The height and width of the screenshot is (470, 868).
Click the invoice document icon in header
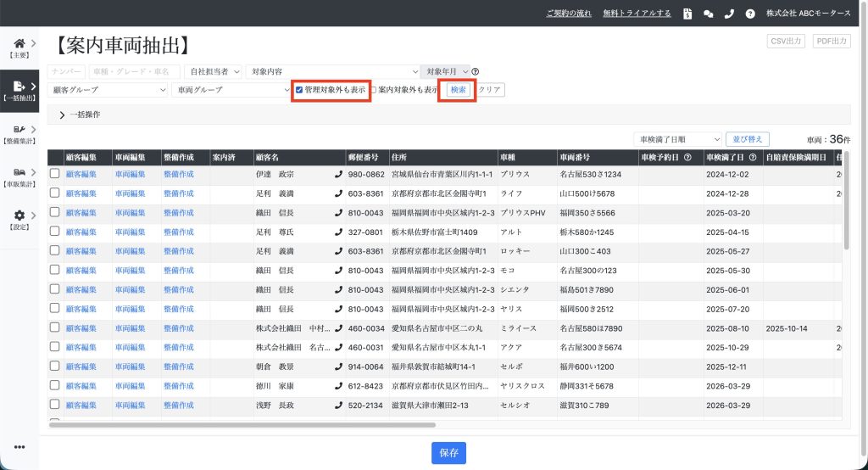[x=687, y=14]
